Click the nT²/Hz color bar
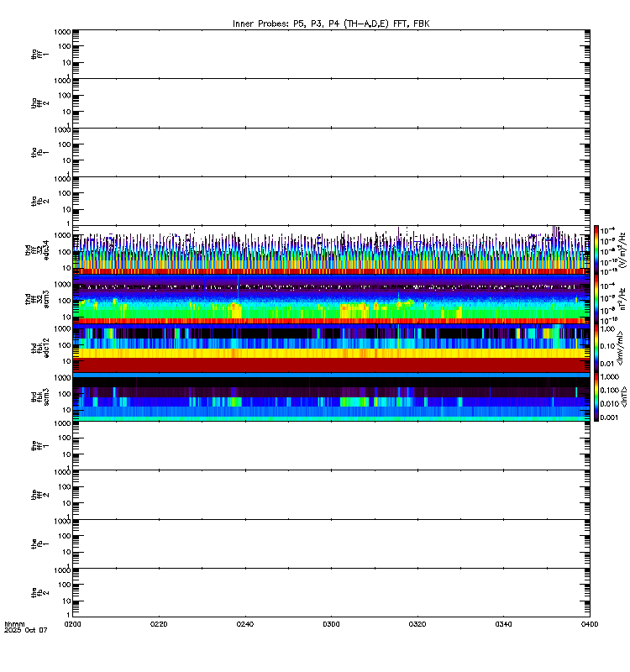The width and height of the screenshot is (630, 672). click(x=596, y=299)
